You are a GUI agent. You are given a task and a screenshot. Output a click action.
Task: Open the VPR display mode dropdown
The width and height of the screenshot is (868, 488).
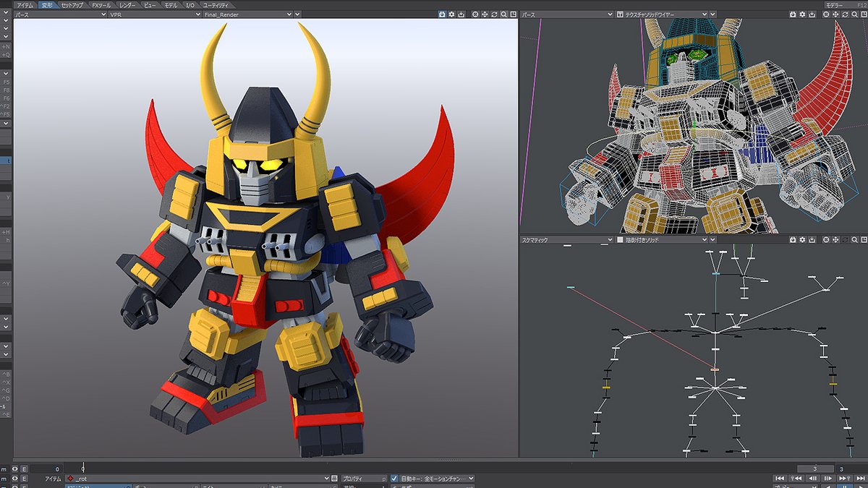coord(154,14)
